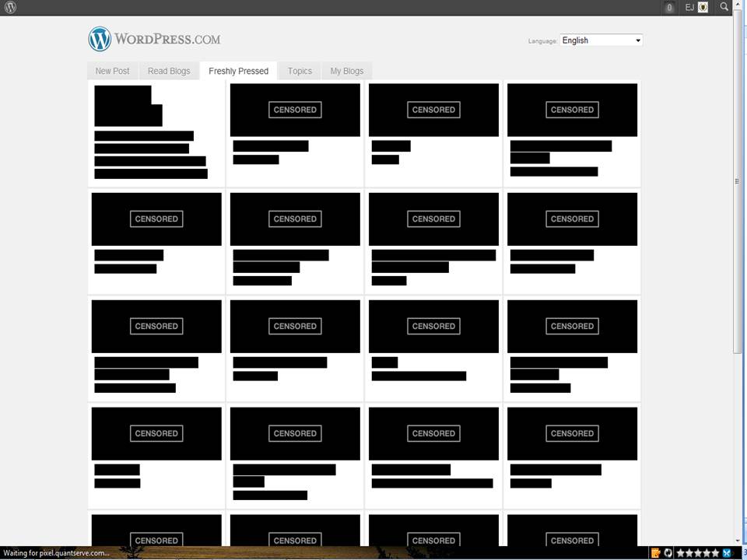The image size is (747, 560).
Task: Switch to the New Post tab
Action: (x=112, y=71)
